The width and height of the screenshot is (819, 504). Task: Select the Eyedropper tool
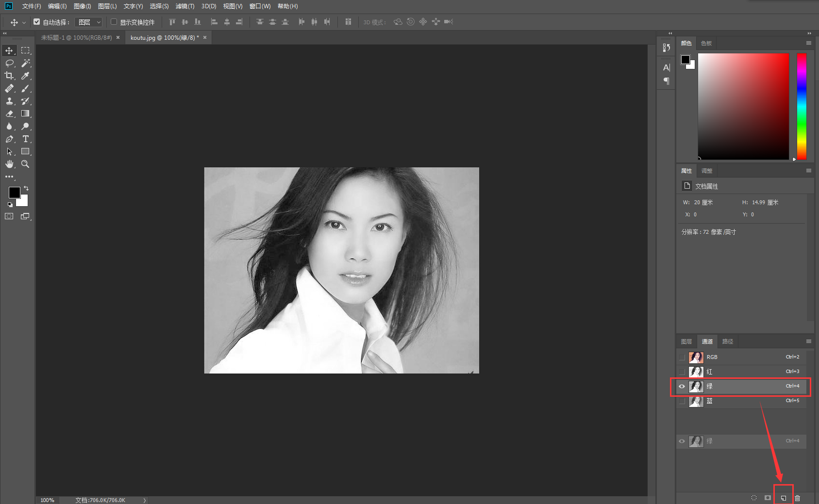[26, 76]
